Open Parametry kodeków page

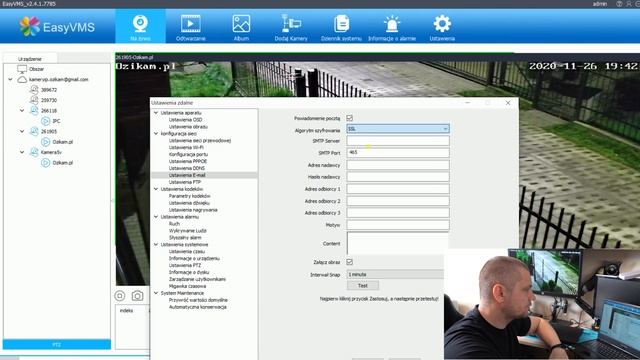189,196
